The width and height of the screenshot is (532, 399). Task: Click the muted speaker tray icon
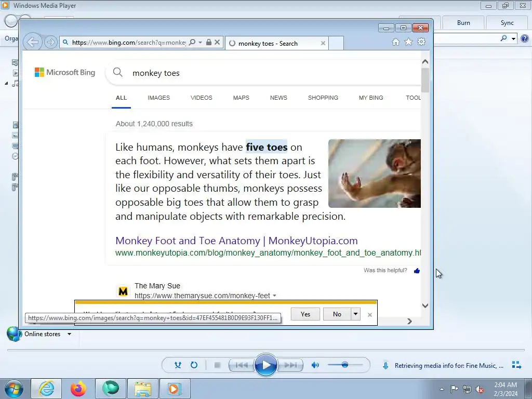tap(480, 389)
